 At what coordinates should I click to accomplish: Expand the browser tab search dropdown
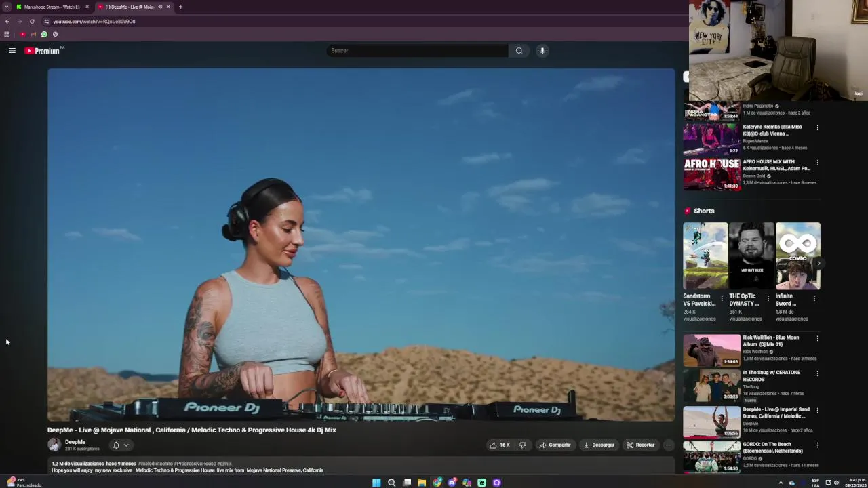(x=5, y=7)
